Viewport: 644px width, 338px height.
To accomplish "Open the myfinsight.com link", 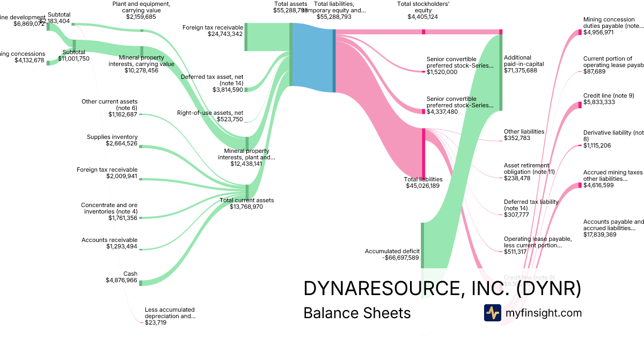I will pyautogui.click(x=543, y=313).
